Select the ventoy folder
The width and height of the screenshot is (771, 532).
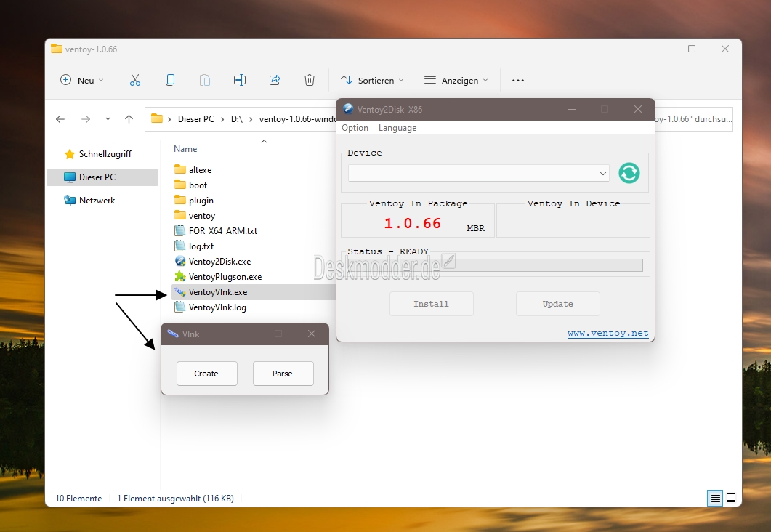pos(201,215)
